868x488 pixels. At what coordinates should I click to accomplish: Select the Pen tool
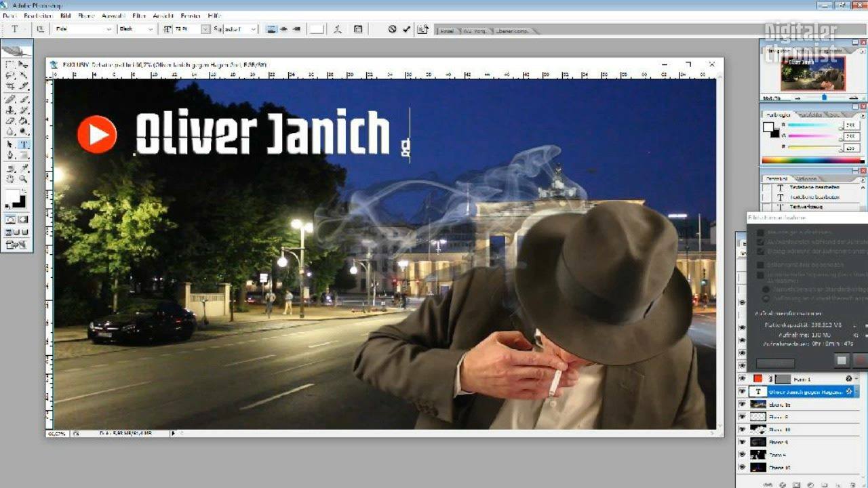[10, 155]
